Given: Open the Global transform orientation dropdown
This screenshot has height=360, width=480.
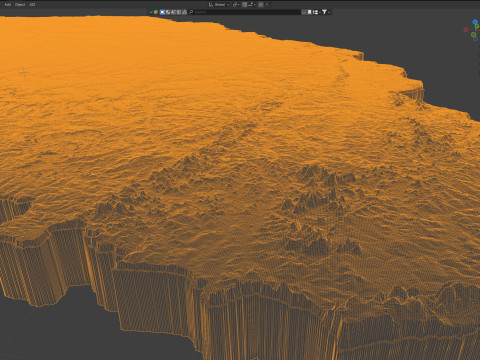Looking at the screenshot, I should [x=219, y=5].
